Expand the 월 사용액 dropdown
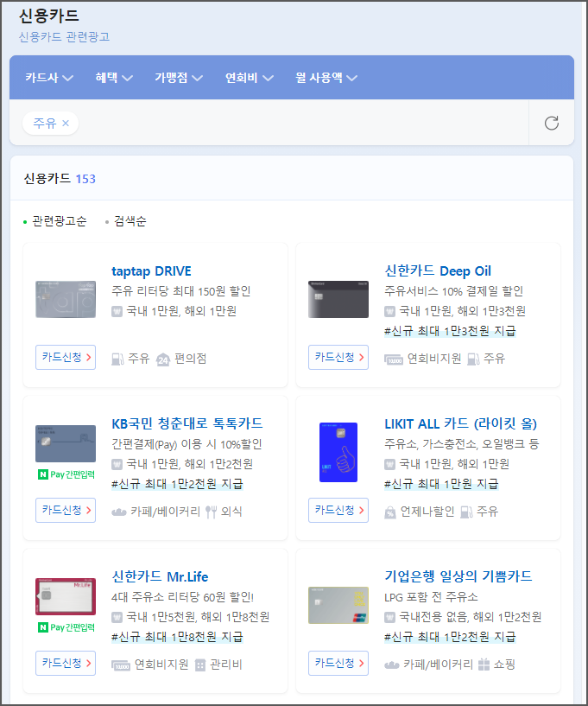Screen dimensions: 588x706 coord(326,78)
